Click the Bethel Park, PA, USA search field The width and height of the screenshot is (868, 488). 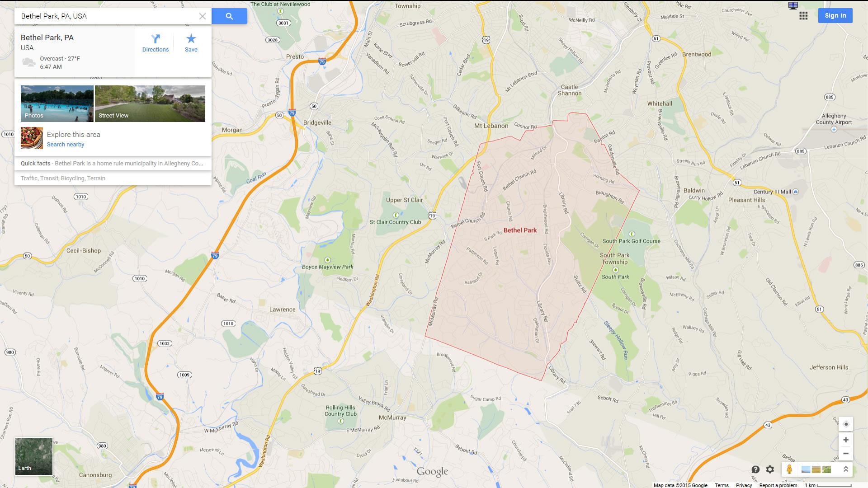[x=107, y=16]
